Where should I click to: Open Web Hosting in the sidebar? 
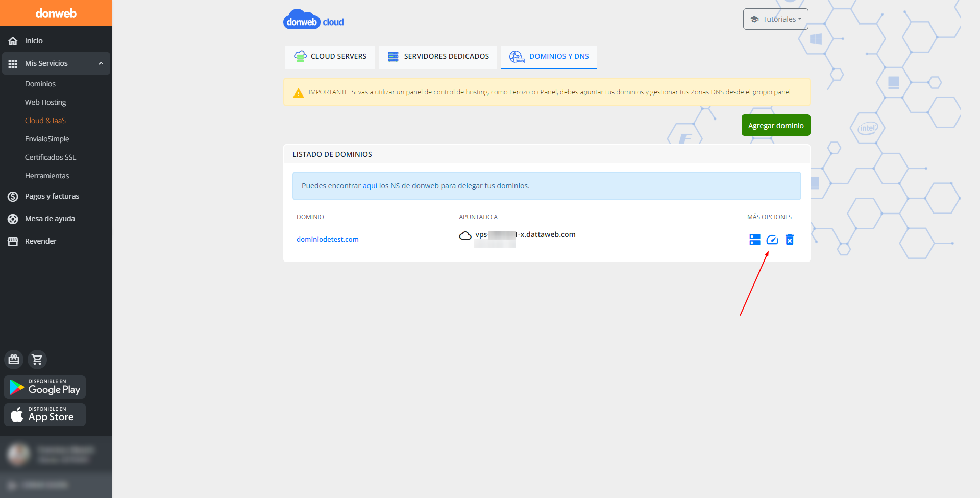pyautogui.click(x=45, y=102)
